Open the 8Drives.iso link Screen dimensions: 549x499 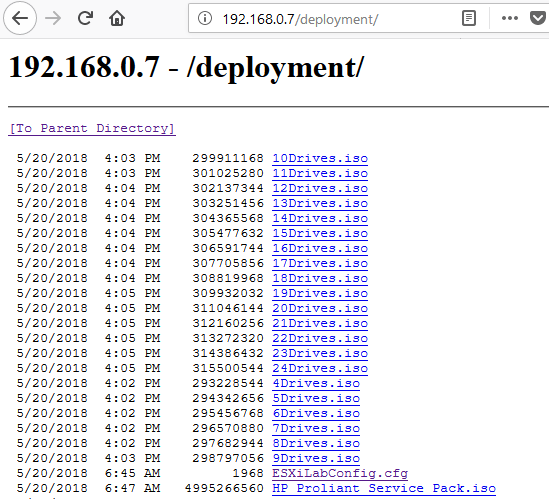click(x=316, y=443)
